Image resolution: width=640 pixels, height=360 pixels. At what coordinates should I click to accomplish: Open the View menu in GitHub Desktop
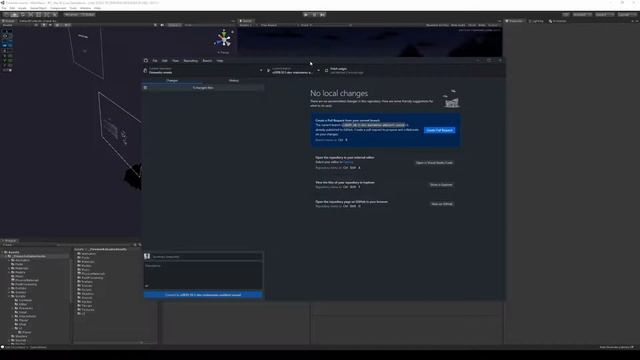coord(176,61)
